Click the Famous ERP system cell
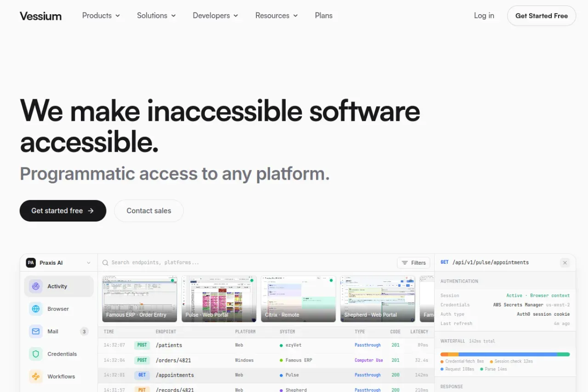This screenshot has width=588, height=392. pyautogui.click(x=296, y=360)
